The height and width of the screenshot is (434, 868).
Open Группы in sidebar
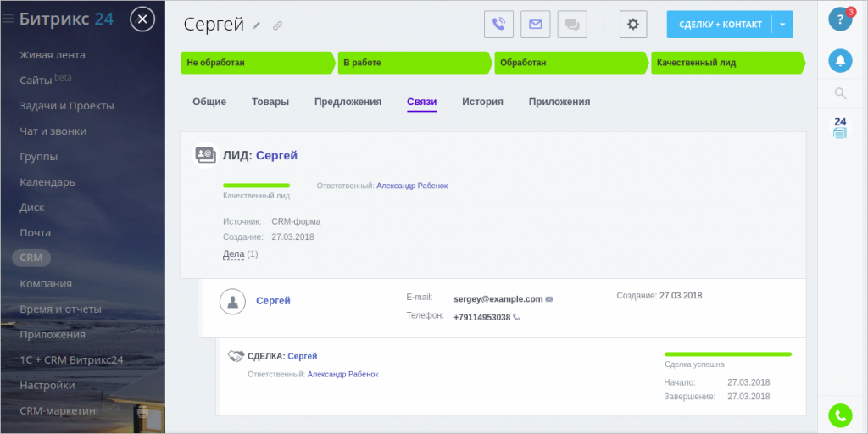(39, 157)
